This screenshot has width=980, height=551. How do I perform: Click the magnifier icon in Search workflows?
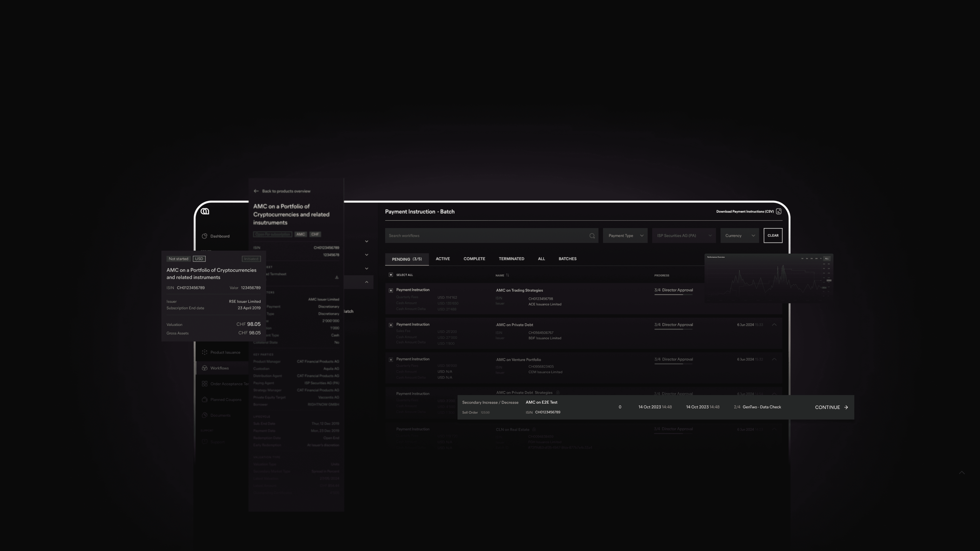pos(592,236)
